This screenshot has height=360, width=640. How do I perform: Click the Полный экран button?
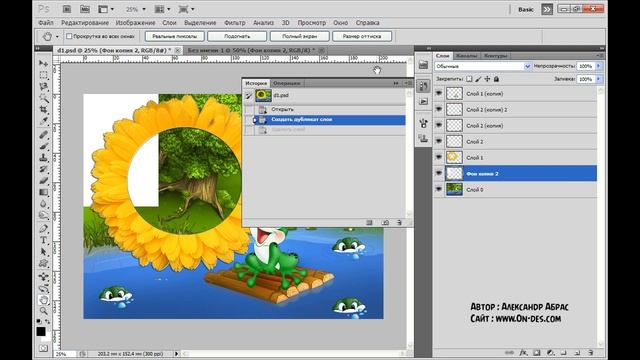(300, 36)
